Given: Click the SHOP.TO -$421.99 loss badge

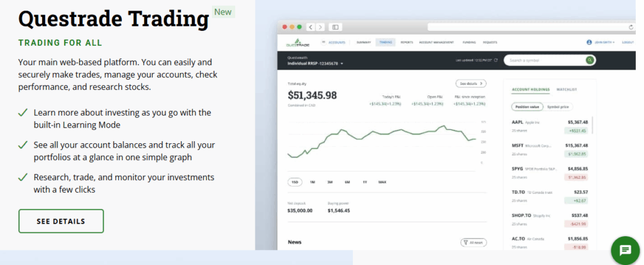Looking at the screenshot, I should tap(577, 224).
